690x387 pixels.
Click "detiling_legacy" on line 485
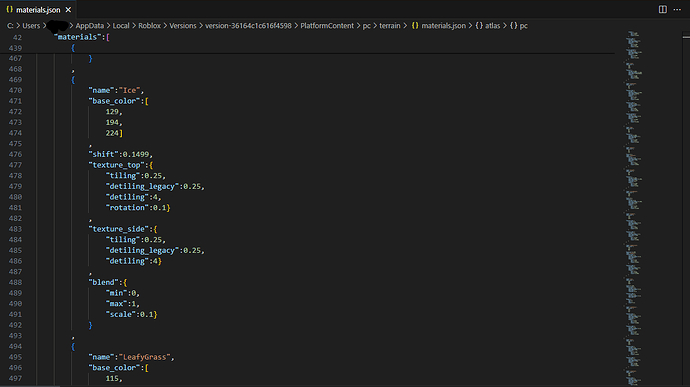click(142, 250)
